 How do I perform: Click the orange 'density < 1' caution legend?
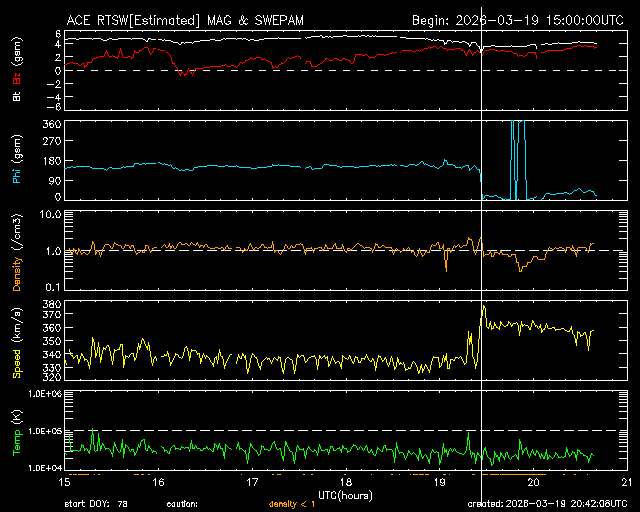tap(294, 504)
